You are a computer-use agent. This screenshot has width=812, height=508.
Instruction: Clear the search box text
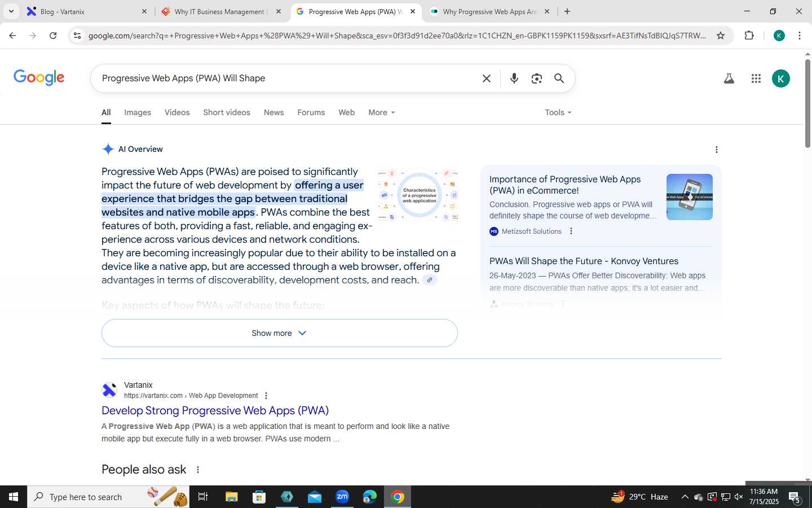point(487,78)
